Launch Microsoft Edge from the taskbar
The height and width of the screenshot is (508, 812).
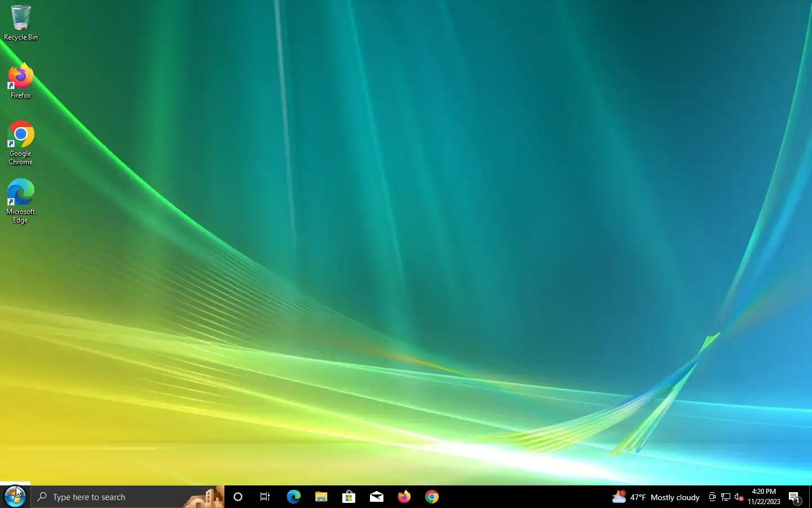click(293, 497)
